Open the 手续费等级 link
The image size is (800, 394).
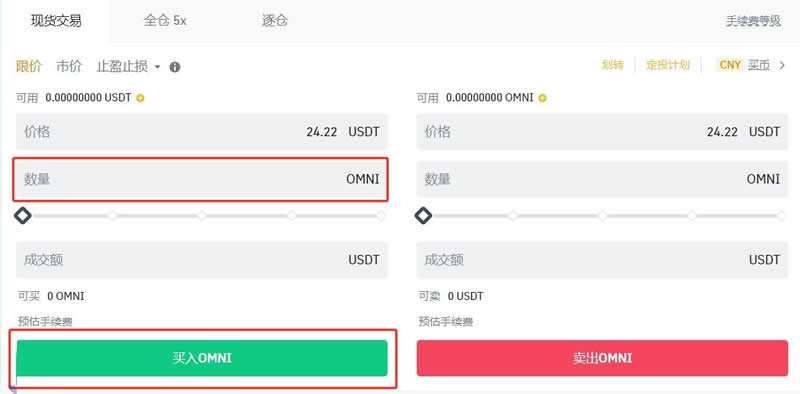click(x=753, y=21)
